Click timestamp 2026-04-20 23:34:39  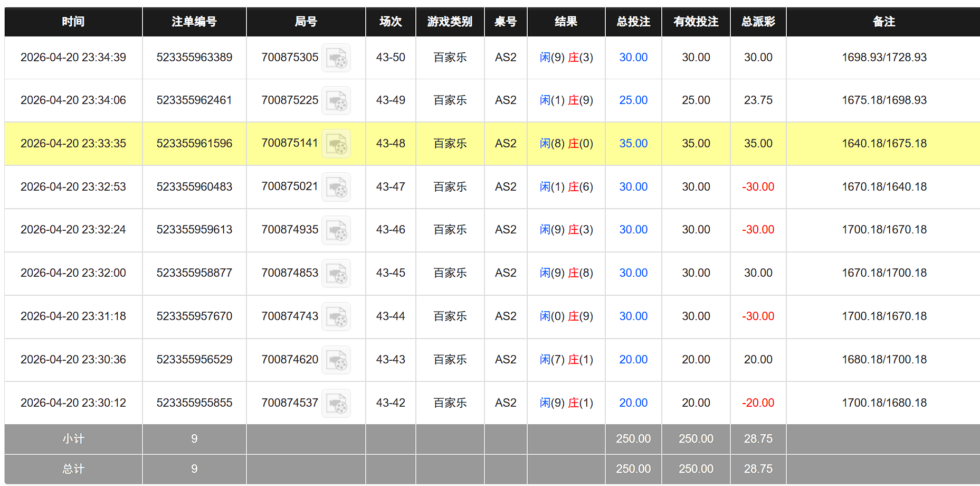click(x=73, y=57)
